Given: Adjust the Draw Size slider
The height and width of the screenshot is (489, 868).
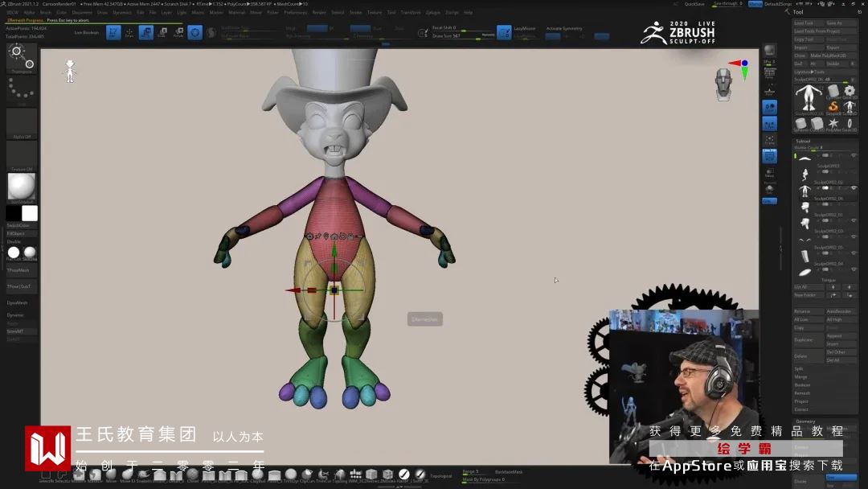Looking at the screenshot, I should [463, 36].
